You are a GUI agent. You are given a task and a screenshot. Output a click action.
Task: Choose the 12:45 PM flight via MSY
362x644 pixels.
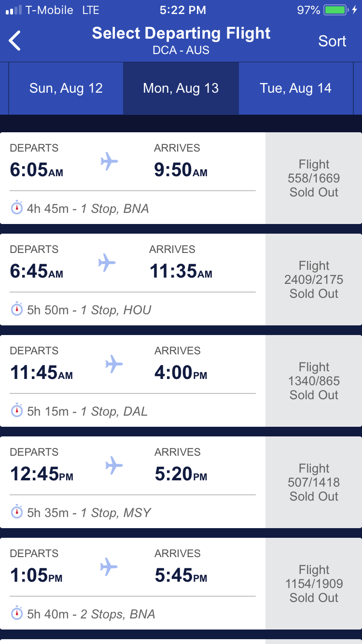point(133,482)
